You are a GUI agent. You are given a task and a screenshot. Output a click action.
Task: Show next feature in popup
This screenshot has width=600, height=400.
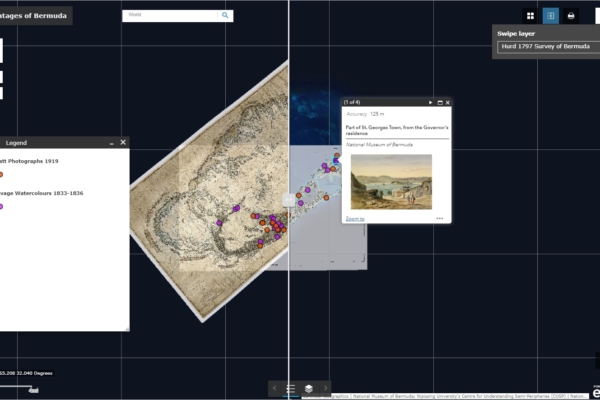point(430,103)
